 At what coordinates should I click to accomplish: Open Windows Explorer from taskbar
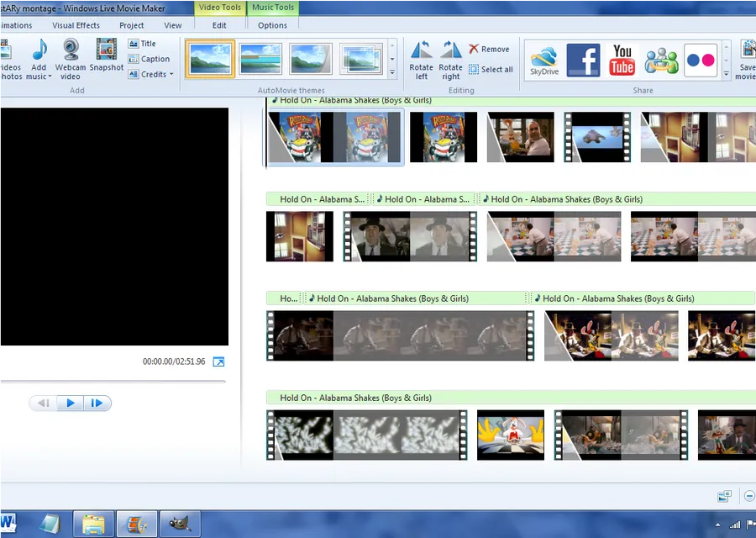pyautogui.click(x=93, y=524)
